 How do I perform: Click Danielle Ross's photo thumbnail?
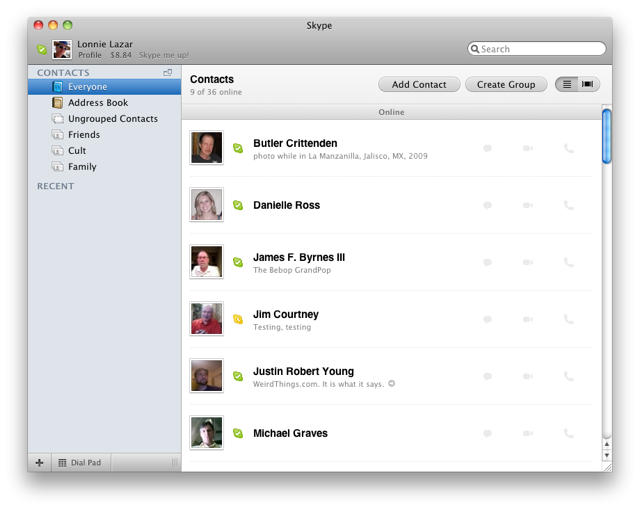tap(207, 205)
